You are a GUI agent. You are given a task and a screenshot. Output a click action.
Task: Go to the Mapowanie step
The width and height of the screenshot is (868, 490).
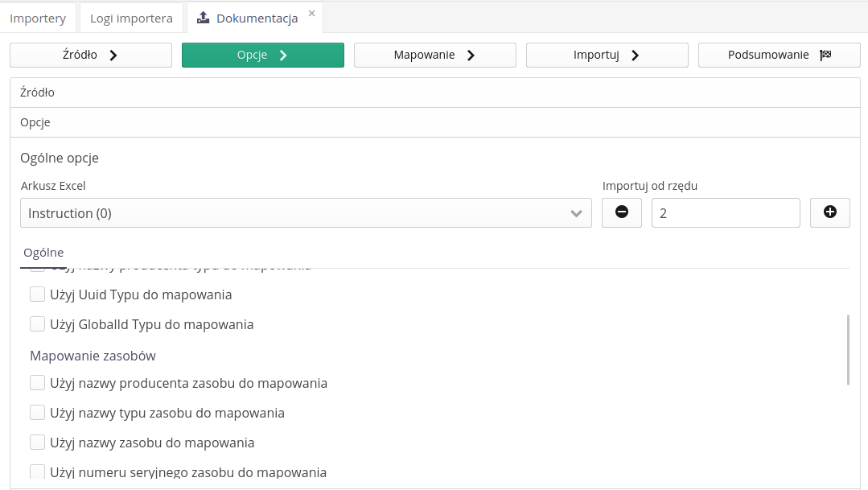tap(434, 56)
